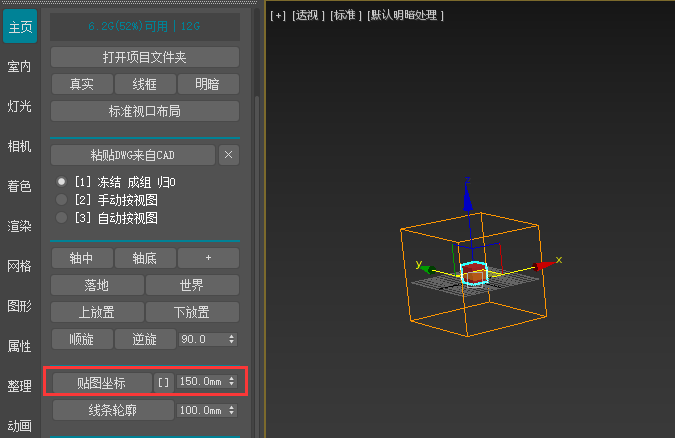Screen dimensions: 675x438
Task: Click the 世界 button
Action: click(x=192, y=285)
